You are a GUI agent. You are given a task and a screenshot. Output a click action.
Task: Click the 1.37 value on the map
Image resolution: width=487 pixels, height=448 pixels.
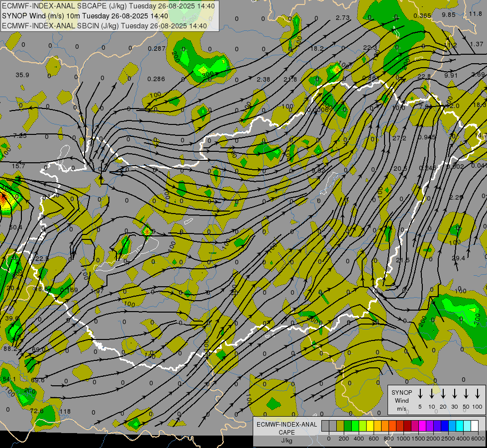(x=477, y=44)
